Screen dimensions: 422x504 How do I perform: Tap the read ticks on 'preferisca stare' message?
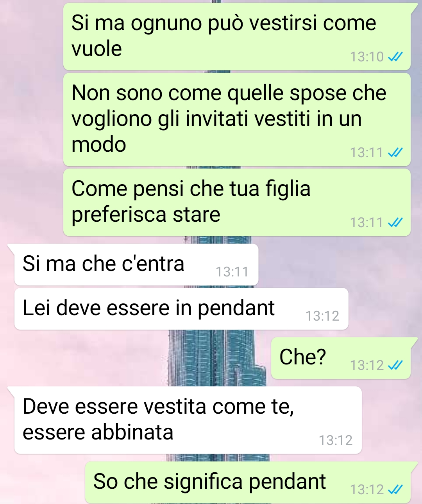pyautogui.click(x=395, y=223)
